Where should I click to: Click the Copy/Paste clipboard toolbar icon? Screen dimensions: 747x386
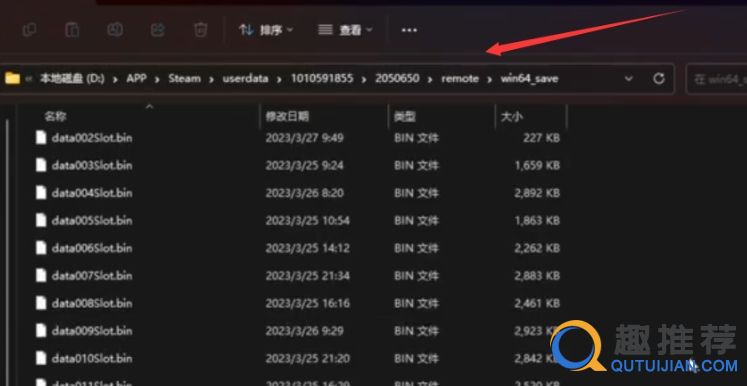pyautogui.click(x=72, y=30)
